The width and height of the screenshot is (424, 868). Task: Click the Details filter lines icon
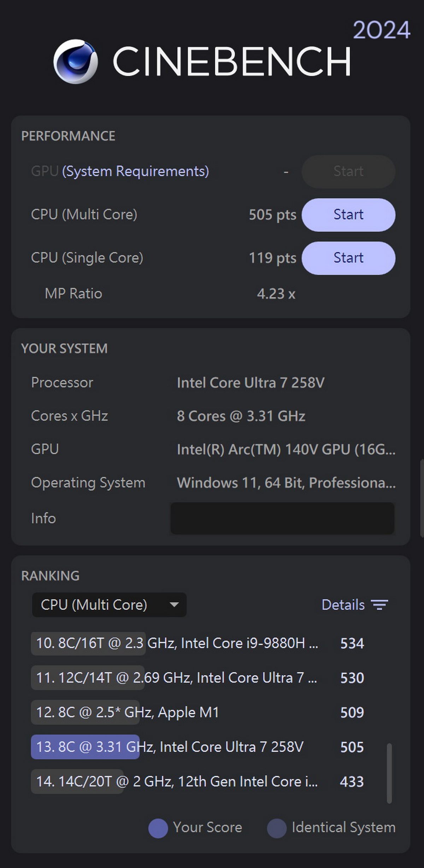(379, 605)
